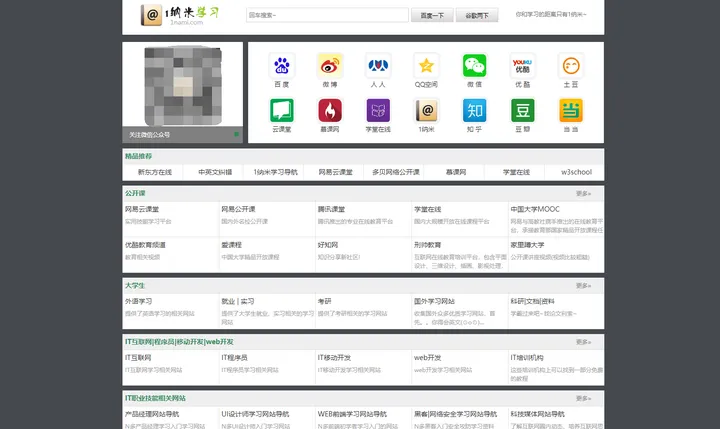Open the w3school link

pos(576,172)
